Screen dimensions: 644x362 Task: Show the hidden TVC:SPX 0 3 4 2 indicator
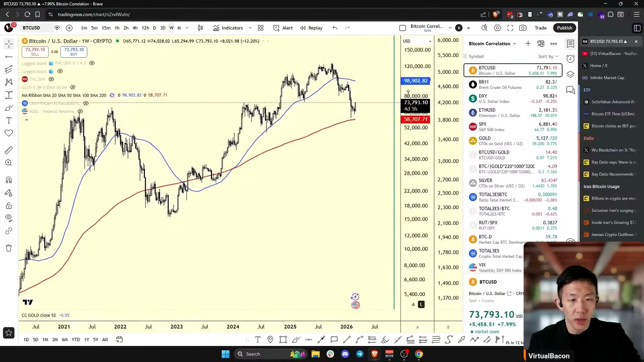coord(92,63)
